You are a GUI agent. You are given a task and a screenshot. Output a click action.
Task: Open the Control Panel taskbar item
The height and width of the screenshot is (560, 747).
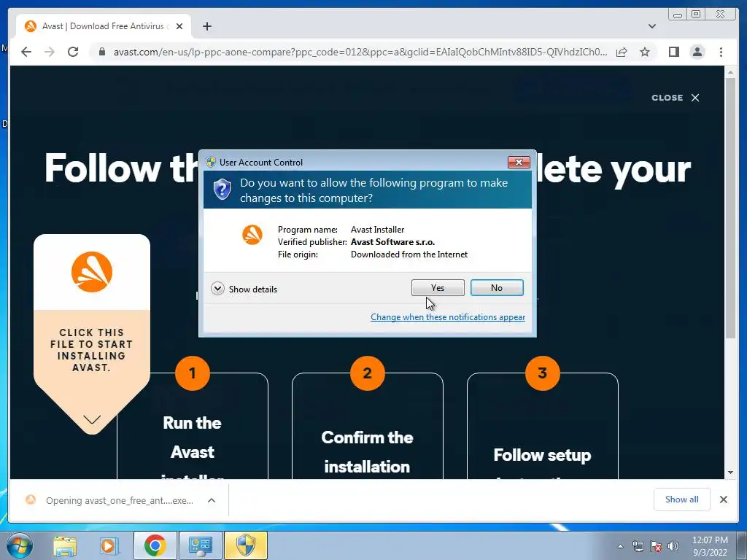200,545
